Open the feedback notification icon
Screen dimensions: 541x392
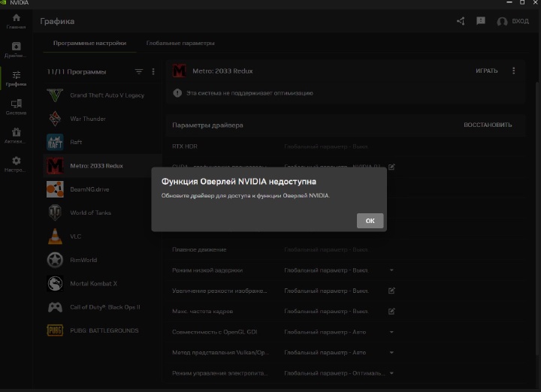(481, 21)
